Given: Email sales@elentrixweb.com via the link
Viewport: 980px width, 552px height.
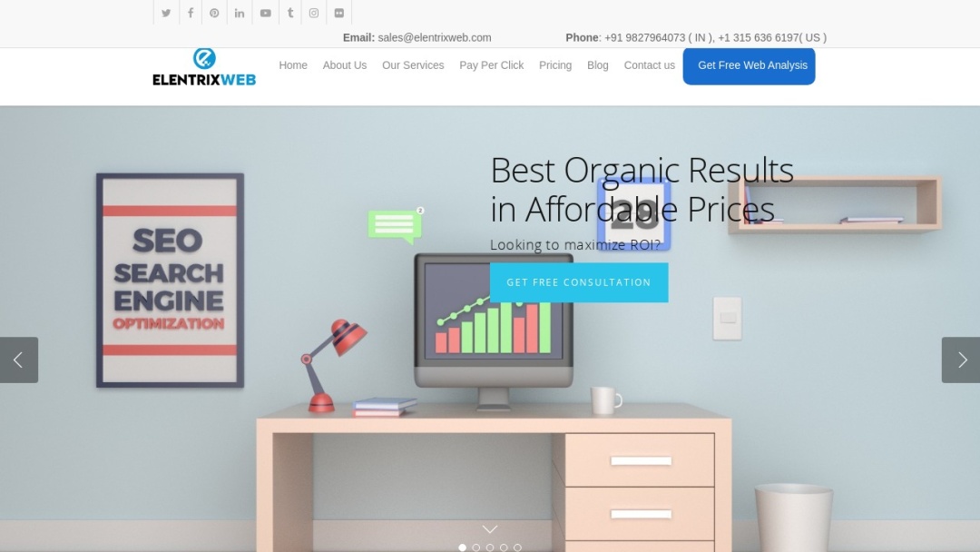Looking at the screenshot, I should 433,37.
